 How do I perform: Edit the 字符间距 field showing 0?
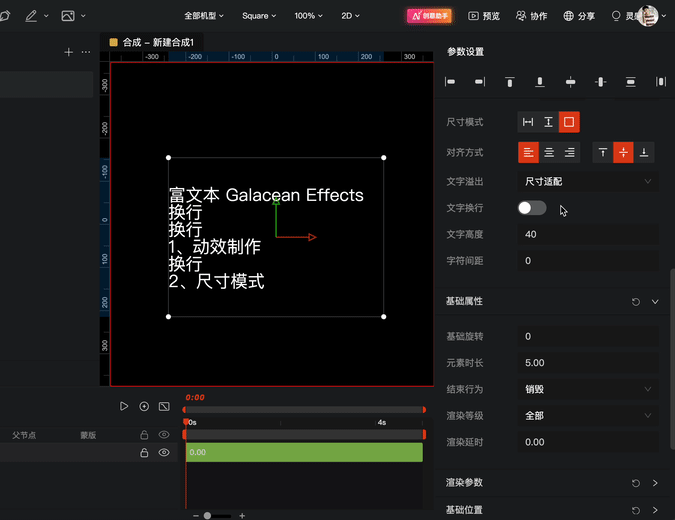point(588,261)
